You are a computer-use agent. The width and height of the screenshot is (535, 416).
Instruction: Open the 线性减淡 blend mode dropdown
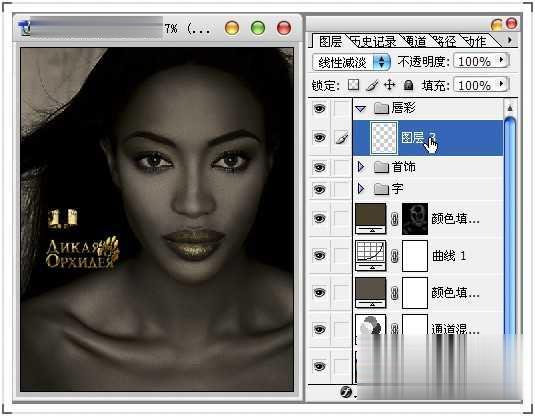[x=351, y=62]
